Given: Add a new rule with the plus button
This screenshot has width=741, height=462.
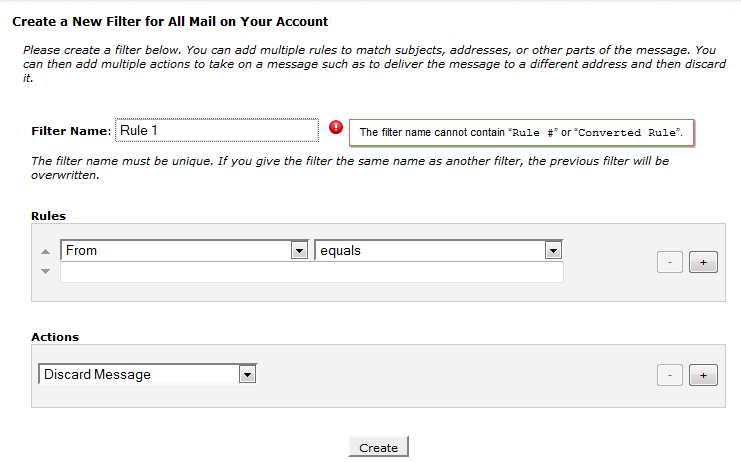Looking at the screenshot, I should [x=703, y=262].
